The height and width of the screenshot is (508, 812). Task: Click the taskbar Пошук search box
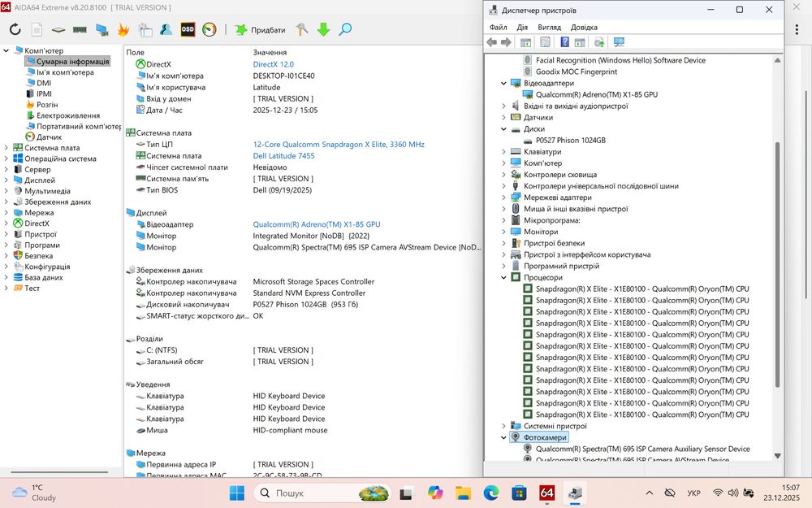[322, 493]
